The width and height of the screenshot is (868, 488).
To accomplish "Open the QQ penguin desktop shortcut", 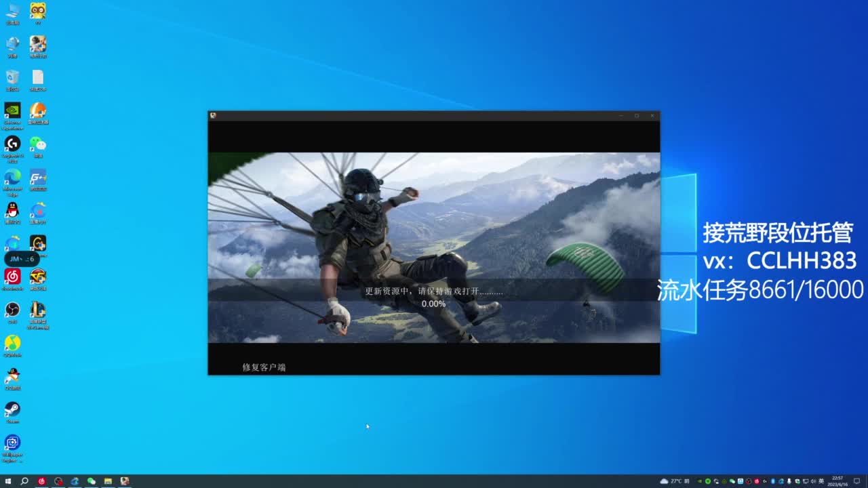I will click(12, 213).
